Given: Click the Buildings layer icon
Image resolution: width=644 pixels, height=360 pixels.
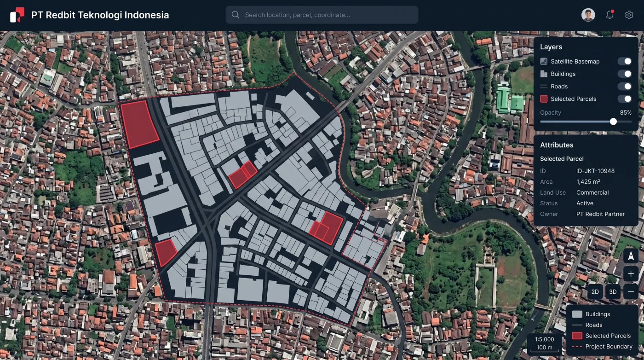Looking at the screenshot, I should pos(544,74).
